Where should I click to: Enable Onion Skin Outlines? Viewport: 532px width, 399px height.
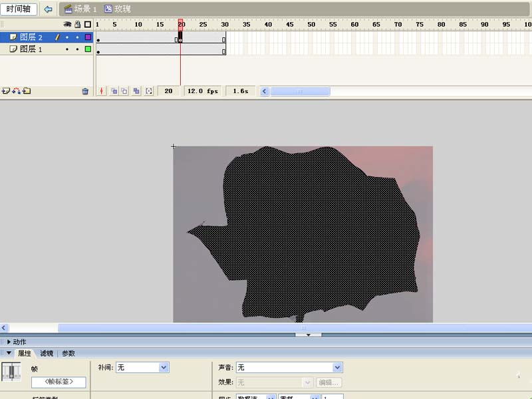coord(124,91)
